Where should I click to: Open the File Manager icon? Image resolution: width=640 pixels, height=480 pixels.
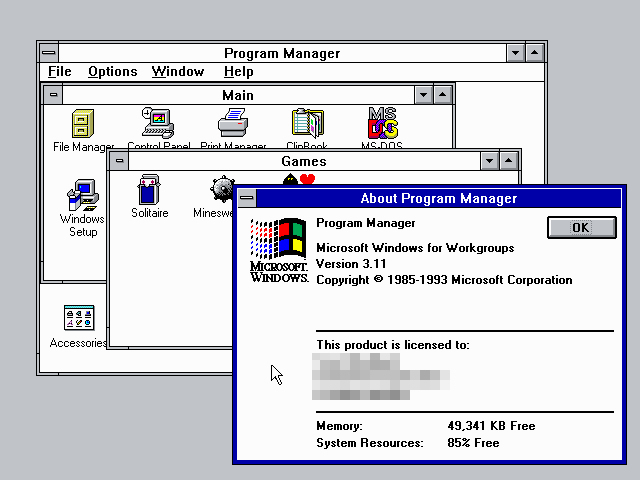click(x=84, y=123)
